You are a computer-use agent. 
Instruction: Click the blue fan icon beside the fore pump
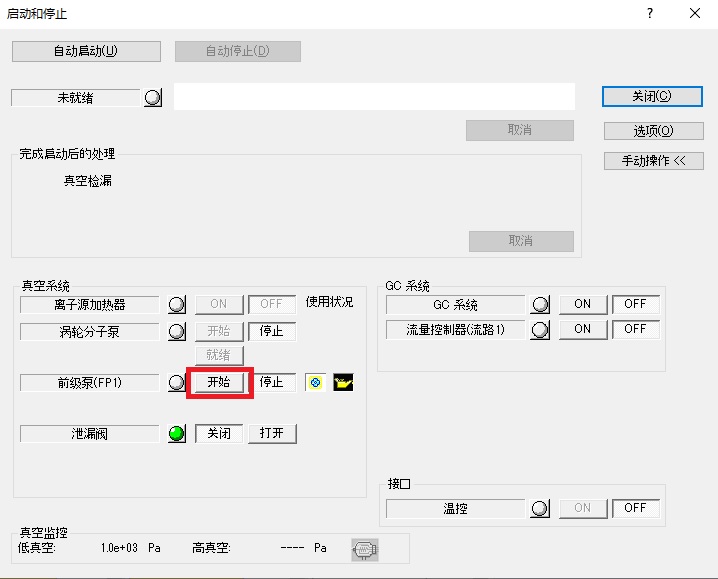(x=315, y=382)
